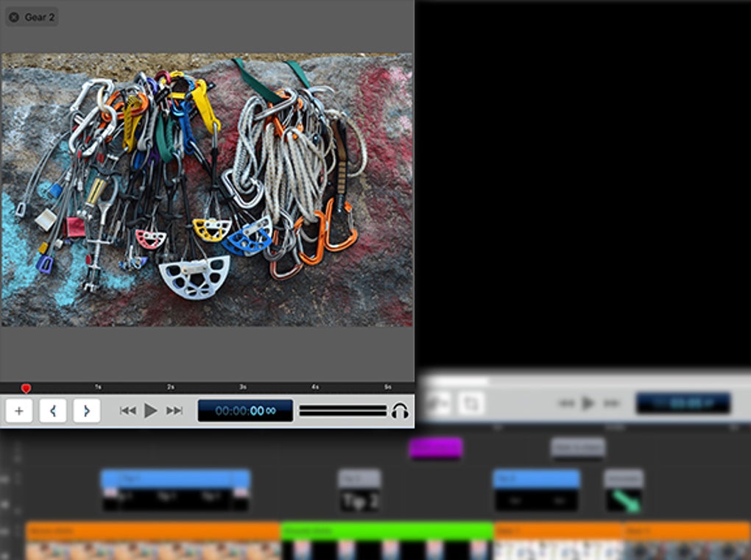The height and width of the screenshot is (560, 751).
Task: Click the 1s mark on the preview ruler
Action: tap(98, 387)
